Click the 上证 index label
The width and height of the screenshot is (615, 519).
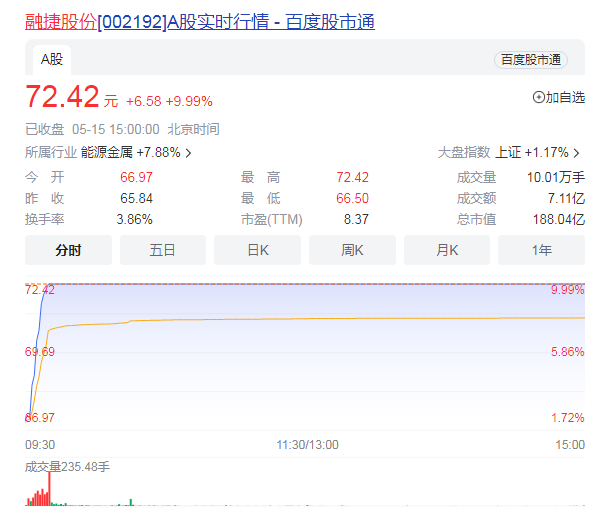pos(507,153)
